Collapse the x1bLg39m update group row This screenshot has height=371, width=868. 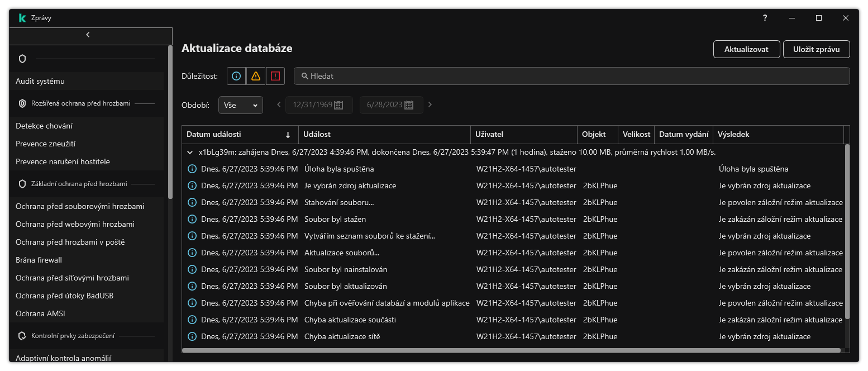tap(190, 152)
